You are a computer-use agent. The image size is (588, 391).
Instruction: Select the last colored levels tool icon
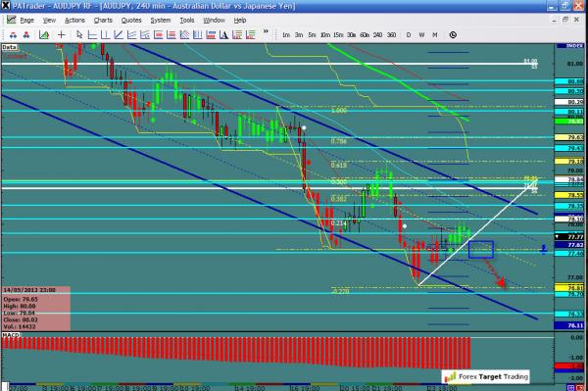(x=250, y=35)
